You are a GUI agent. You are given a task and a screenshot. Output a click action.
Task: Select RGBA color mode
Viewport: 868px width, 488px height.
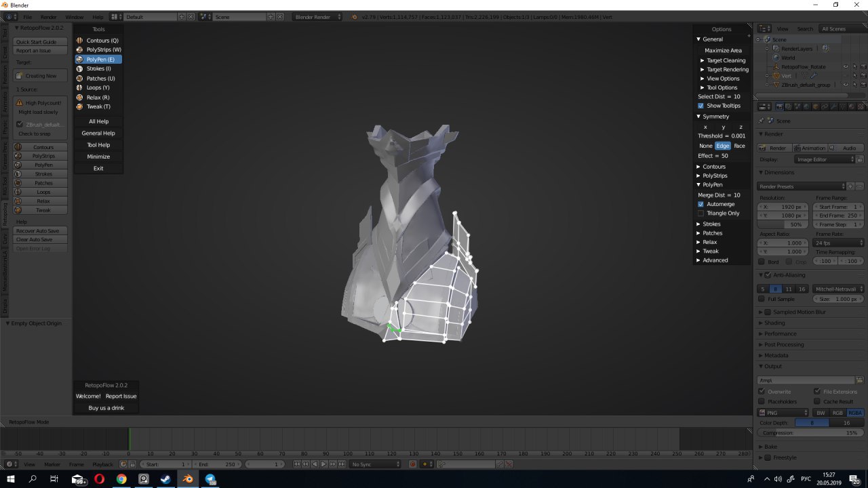[x=855, y=413]
